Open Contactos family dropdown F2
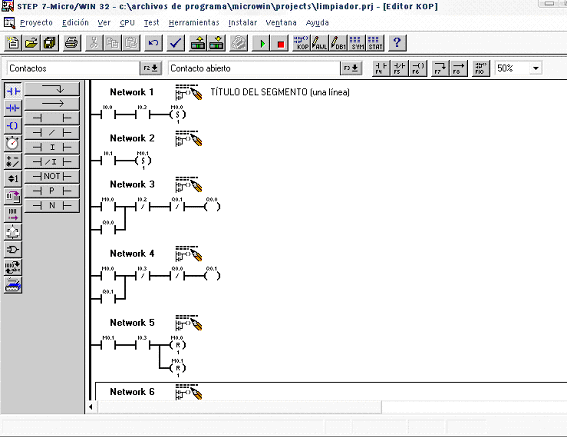Viewport: 567px width, 437px height. [150, 68]
